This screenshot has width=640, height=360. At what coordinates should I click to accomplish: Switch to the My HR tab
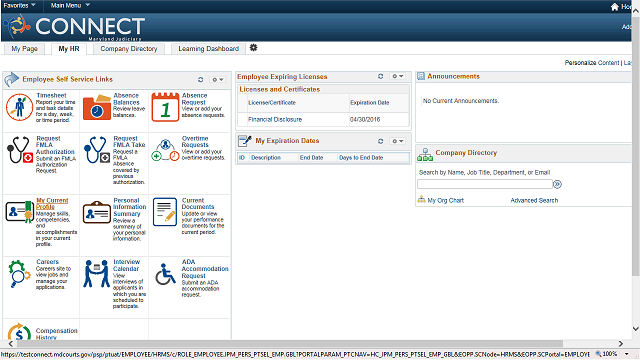click(69, 49)
